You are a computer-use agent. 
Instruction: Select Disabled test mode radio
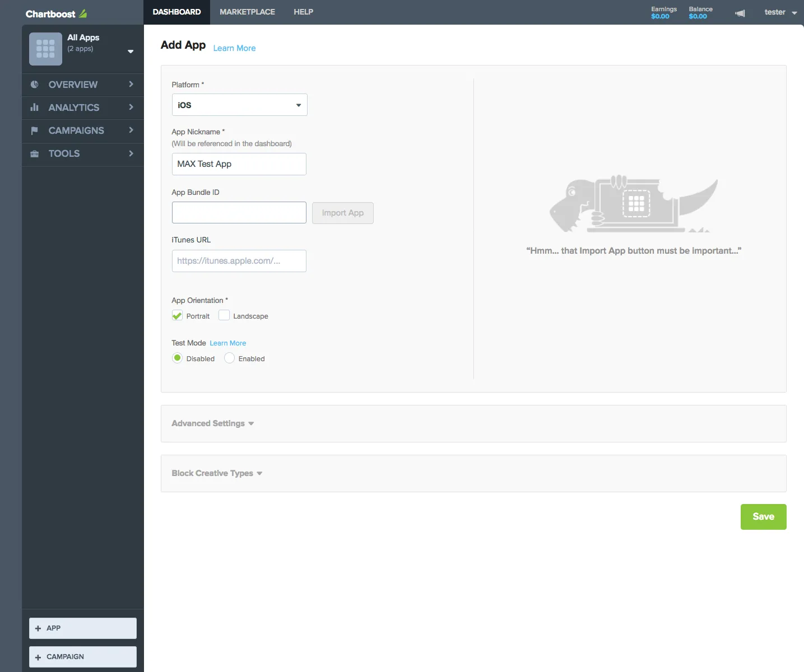coord(177,358)
